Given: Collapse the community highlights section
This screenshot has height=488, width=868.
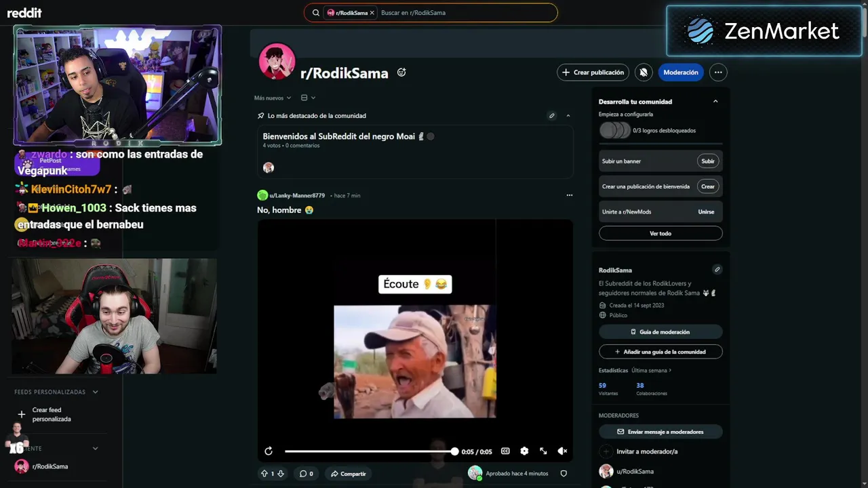Looking at the screenshot, I should [x=568, y=116].
